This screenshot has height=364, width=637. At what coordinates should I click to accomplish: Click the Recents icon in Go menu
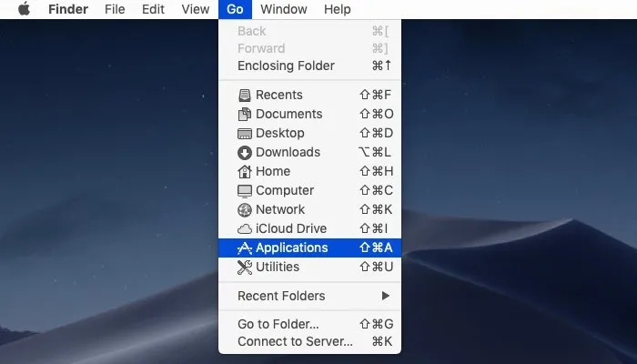point(245,95)
